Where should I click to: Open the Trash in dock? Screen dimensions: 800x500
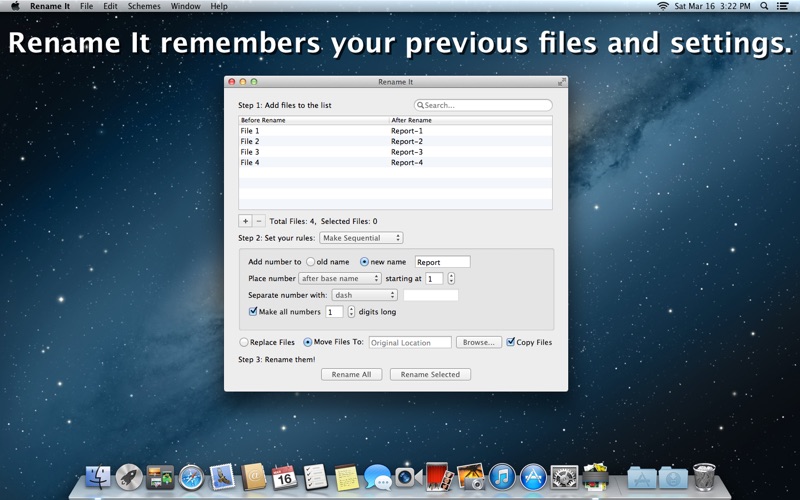(704, 477)
